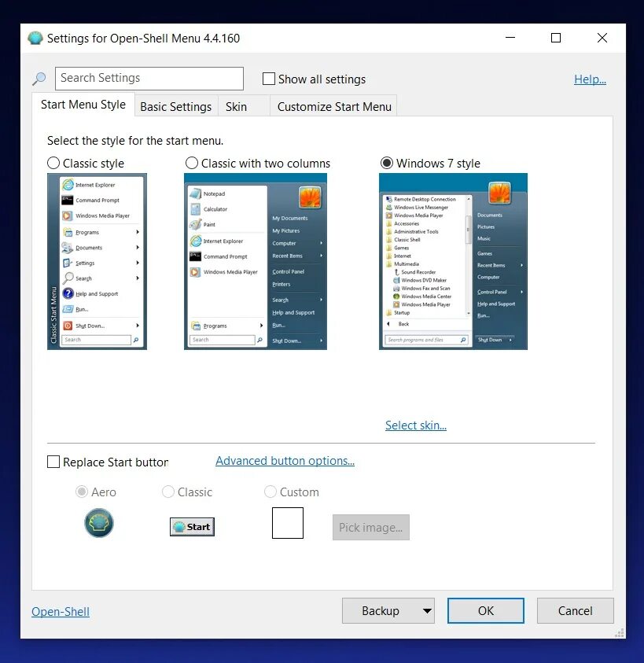
Task: Enable Show all settings
Action: click(268, 79)
